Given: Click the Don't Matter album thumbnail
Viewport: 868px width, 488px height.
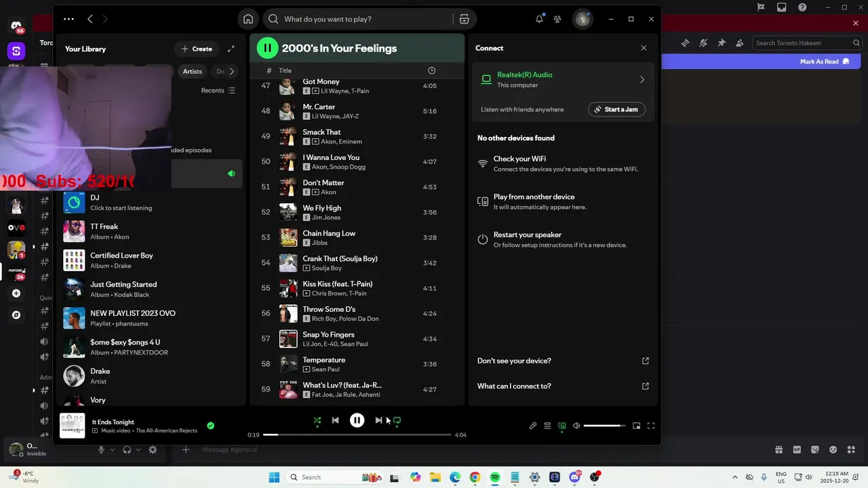Looking at the screenshot, I should tap(288, 187).
